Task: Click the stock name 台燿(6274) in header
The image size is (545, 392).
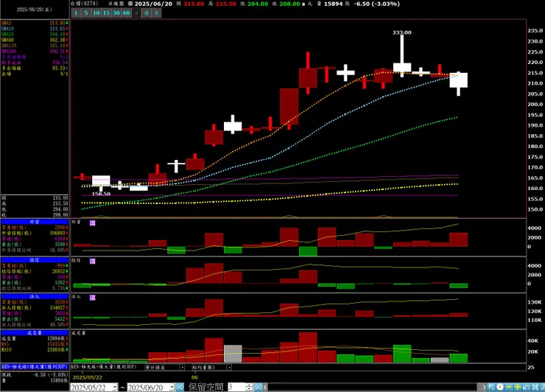Action: pyautogui.click(x=85, y=4)
